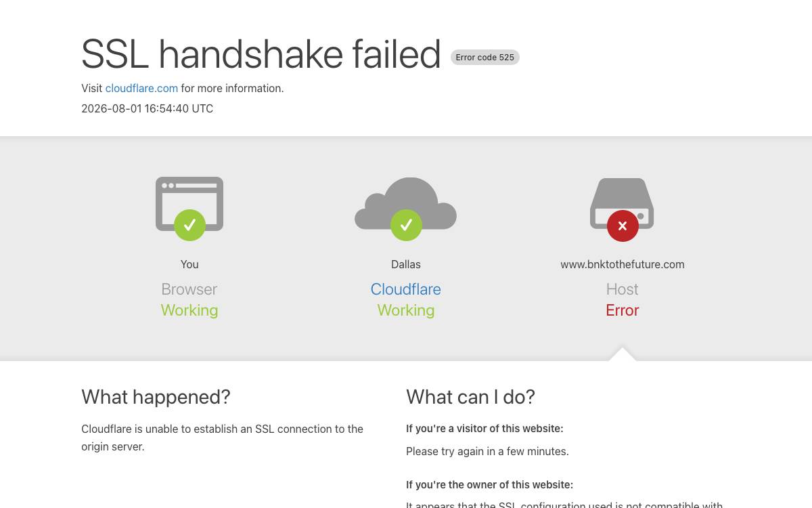Click the What can I do? heading

[x=470, y=397]
